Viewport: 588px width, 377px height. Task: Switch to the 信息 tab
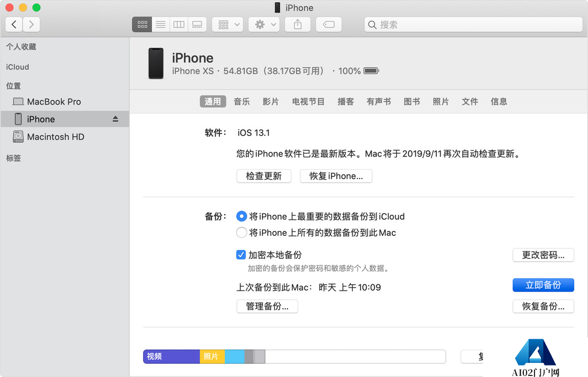point(499,102)
